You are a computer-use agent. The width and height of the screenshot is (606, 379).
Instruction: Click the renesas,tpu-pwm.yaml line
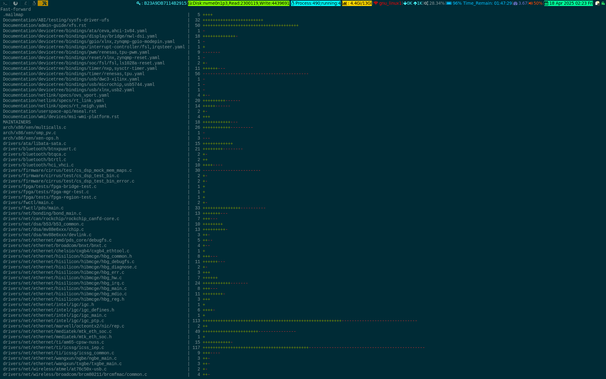click(x=76, y=52)
